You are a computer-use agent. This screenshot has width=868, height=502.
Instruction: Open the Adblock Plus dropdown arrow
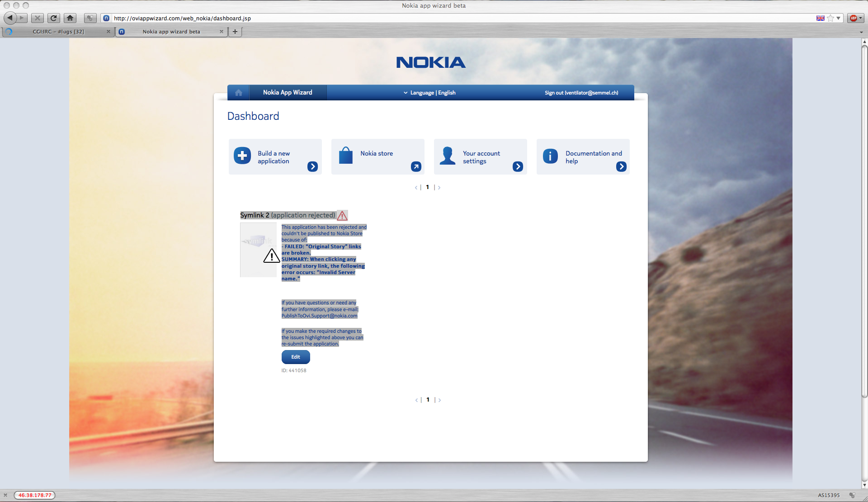860,18
